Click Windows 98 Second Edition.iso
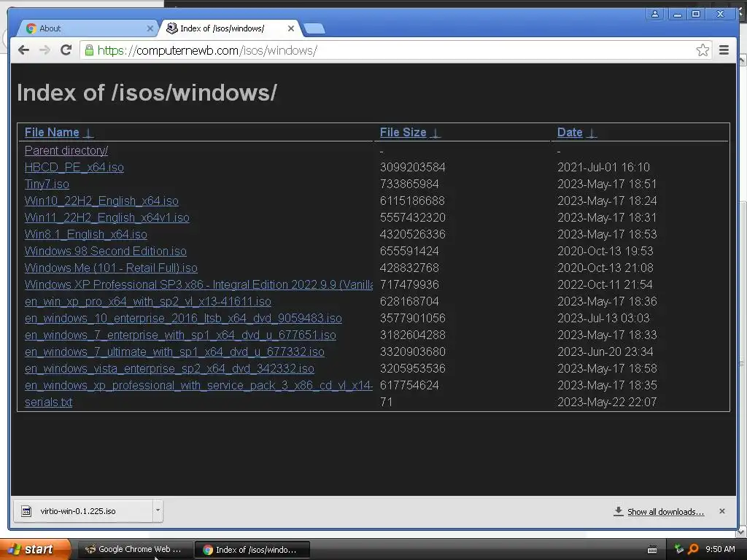Screen dimensions: 747x560 click(x=105, y=251)
